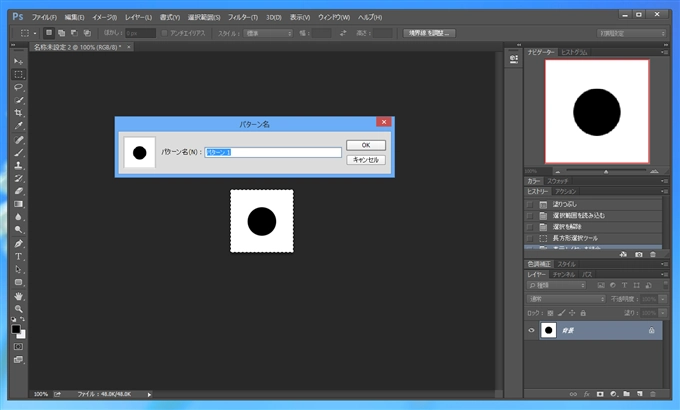Screen dimensions: 680x410
Task: Select the Clone Stamp tool
Action: pos(18,165)
